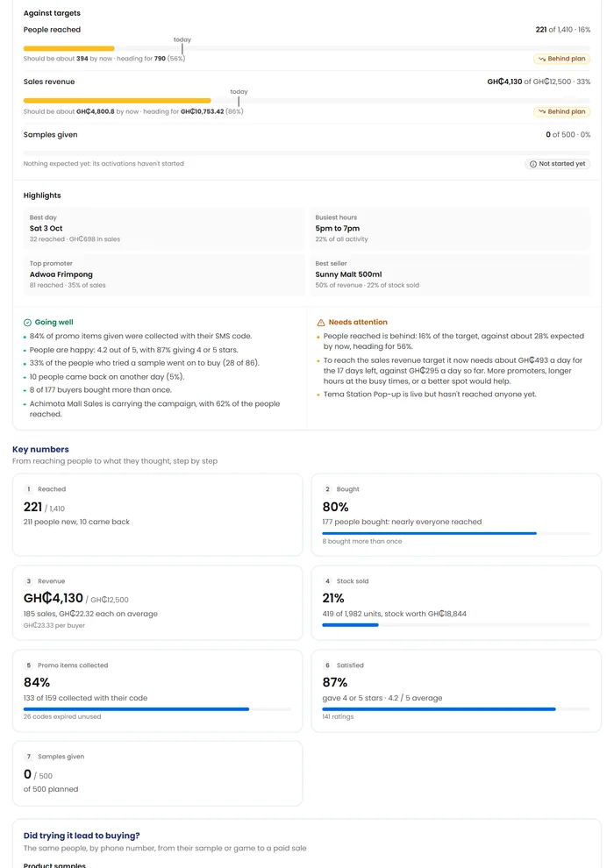Image resolution: width=614 pixels, height=868 pixels.
Task: Click the 26 codes expired unused text
Action: 62,717
